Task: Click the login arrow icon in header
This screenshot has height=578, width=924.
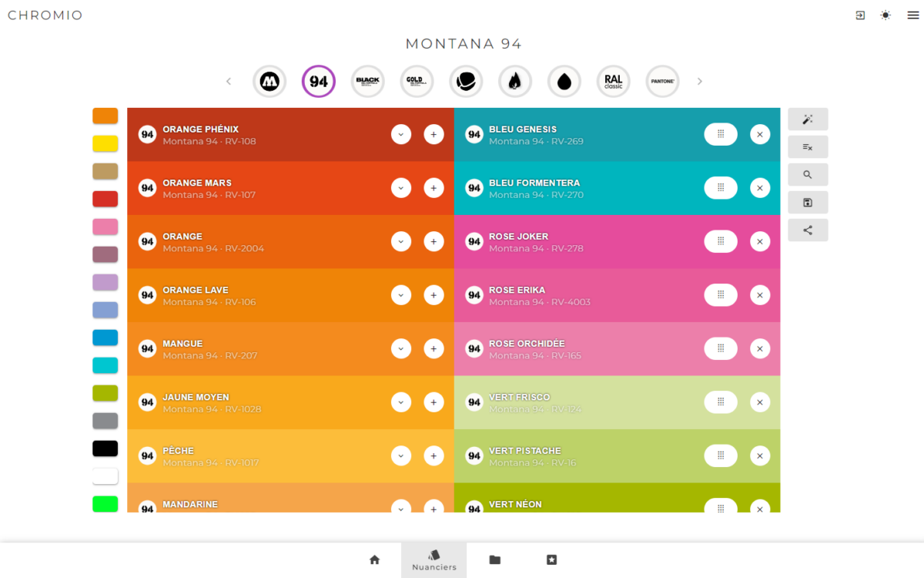Action: click(860, 15)
